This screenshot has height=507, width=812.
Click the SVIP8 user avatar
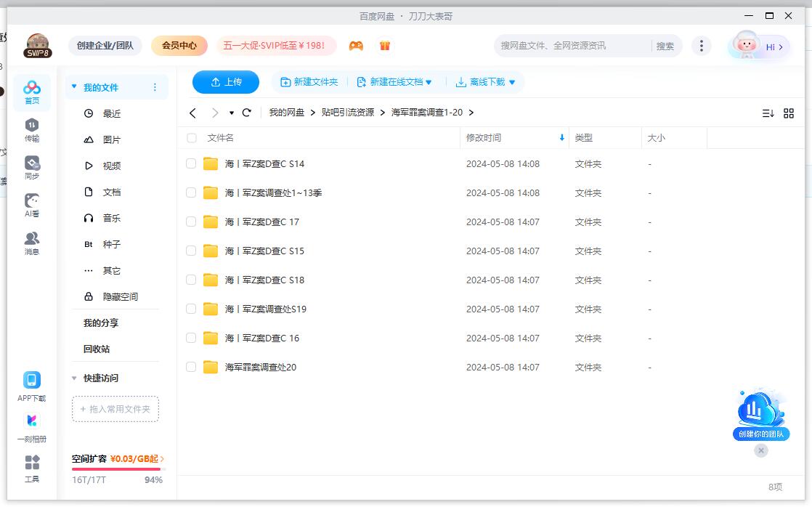(37, 46)
